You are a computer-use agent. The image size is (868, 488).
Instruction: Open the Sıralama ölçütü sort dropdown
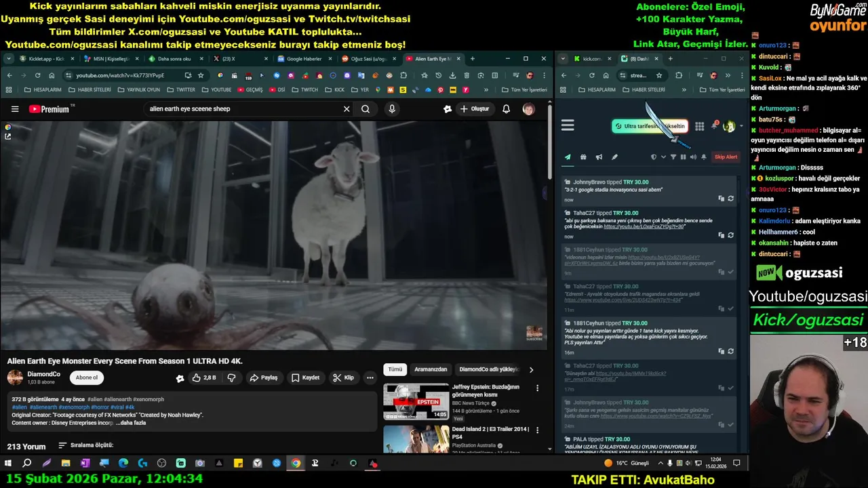click(85, 445)
